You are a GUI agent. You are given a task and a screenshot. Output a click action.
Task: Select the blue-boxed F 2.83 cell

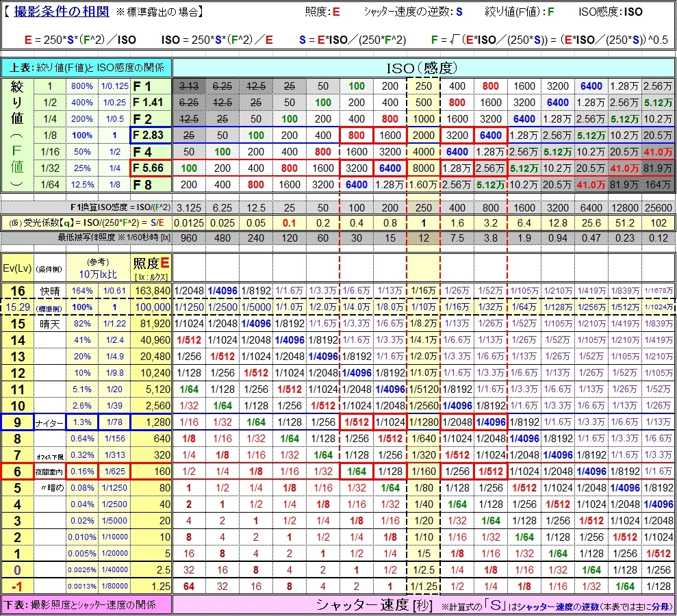click(151, 136)
